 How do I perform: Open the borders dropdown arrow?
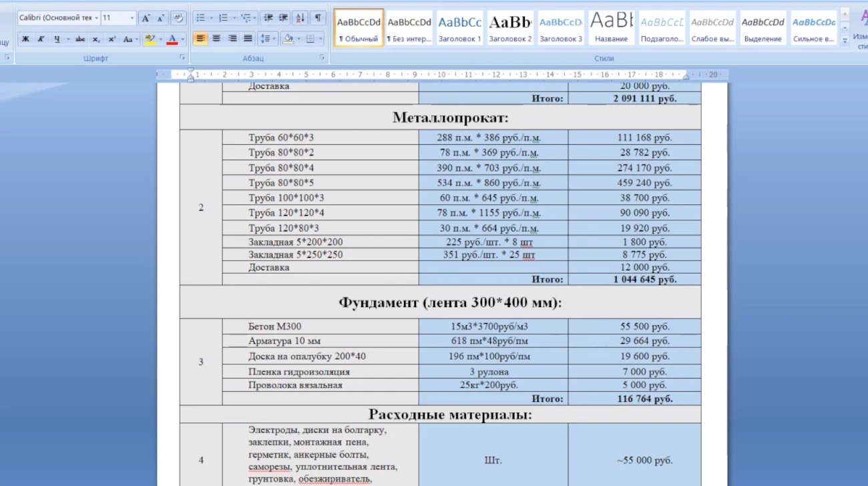click(320, 39)
